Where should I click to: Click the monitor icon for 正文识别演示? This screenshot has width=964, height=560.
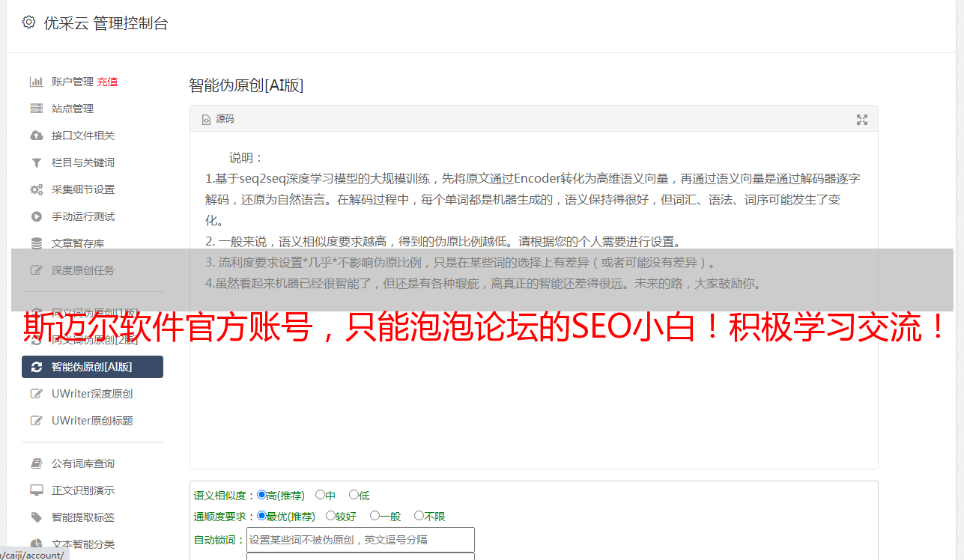36,490
